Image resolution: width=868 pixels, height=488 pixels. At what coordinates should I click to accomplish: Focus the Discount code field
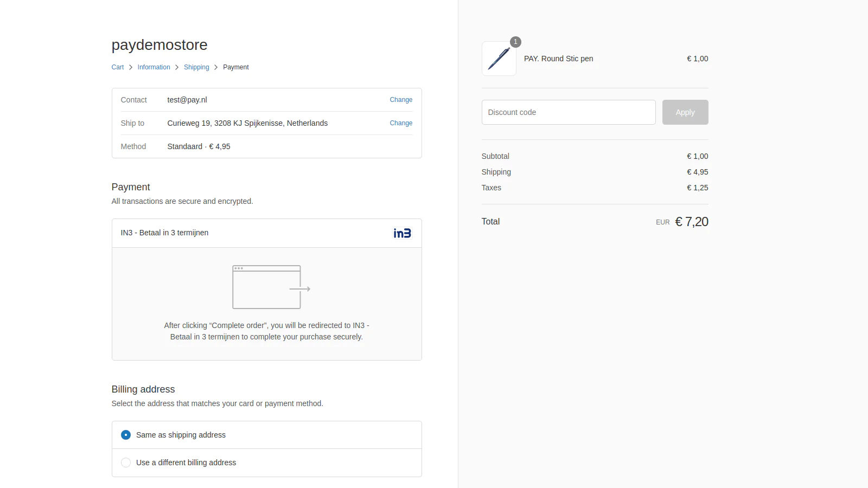568,112
